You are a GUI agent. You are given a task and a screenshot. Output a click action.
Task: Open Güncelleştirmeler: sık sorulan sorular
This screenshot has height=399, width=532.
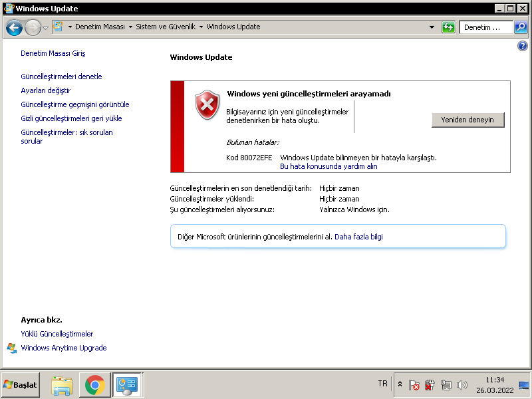click(67, 137)
